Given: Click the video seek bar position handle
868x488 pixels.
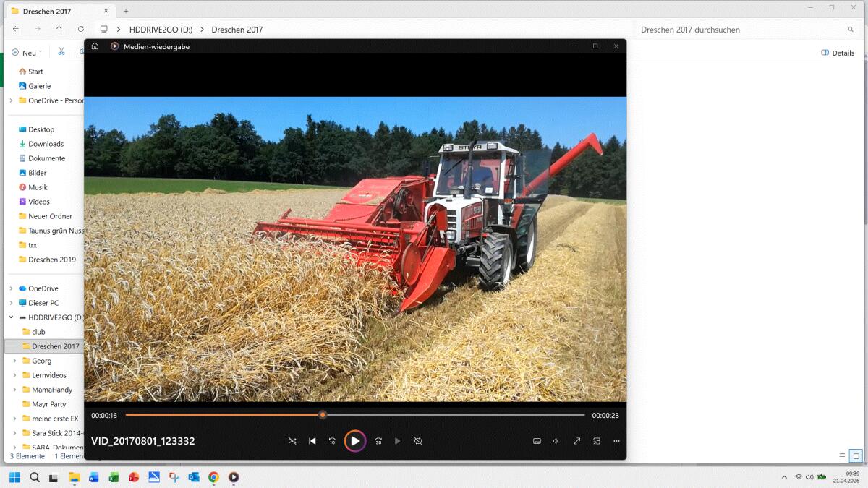Looking at the screenshot, I should pos(323,415).
